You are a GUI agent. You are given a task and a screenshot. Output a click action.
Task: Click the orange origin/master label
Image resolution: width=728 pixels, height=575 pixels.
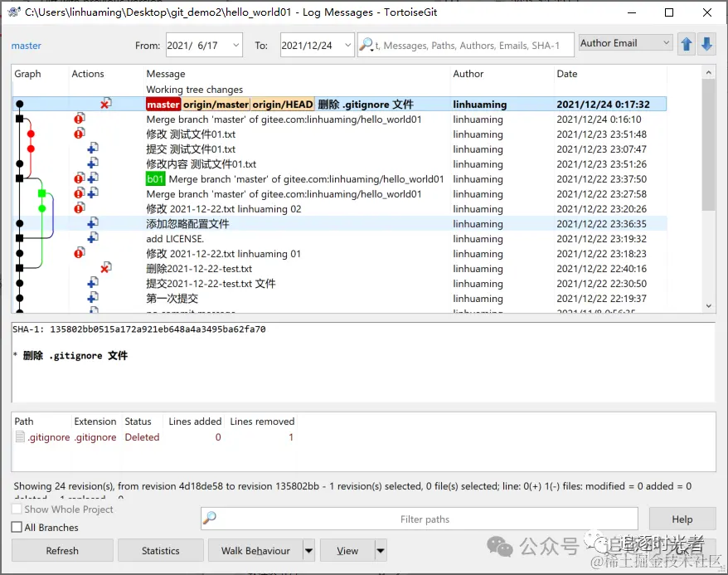pos(216,105)
